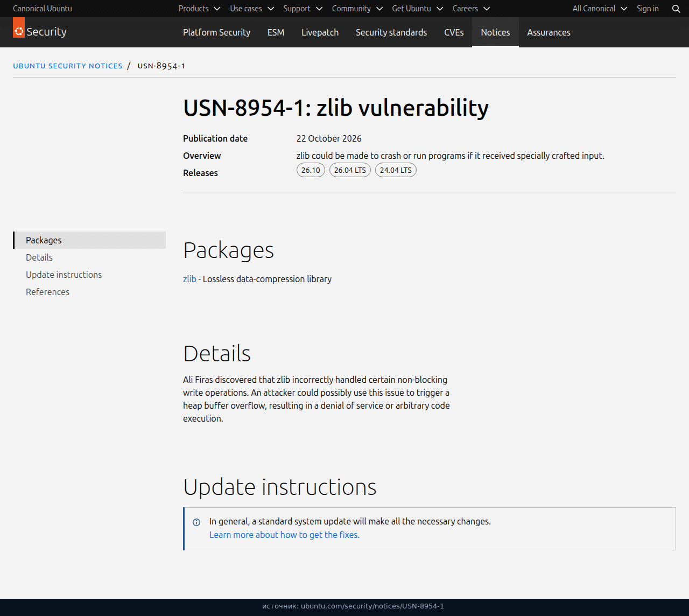This screenshot has height=616, width=689.
Task: Click the 26.10 release chip
Action: [x=311, y=170]
